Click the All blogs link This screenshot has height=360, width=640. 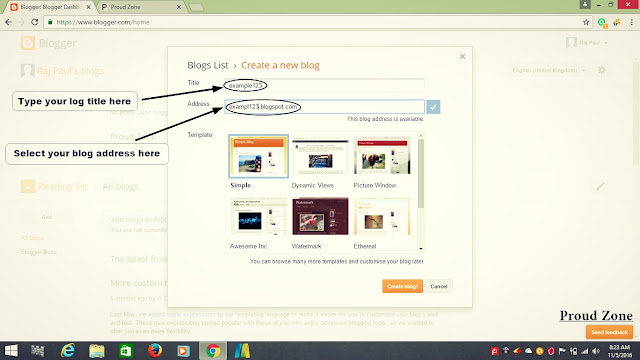(120, 187)
